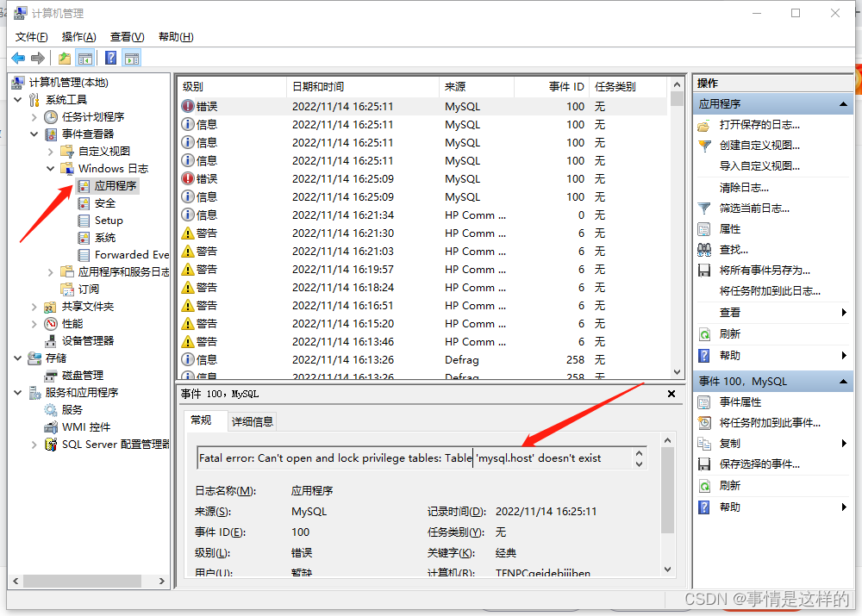Expand the 性能 node
Viewport: 862px width, 616px height.
34,324
